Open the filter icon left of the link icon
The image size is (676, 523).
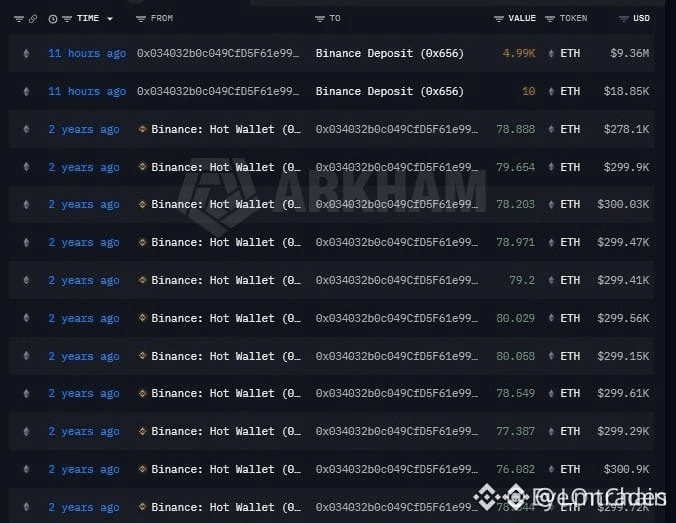(x=19, y=19)
